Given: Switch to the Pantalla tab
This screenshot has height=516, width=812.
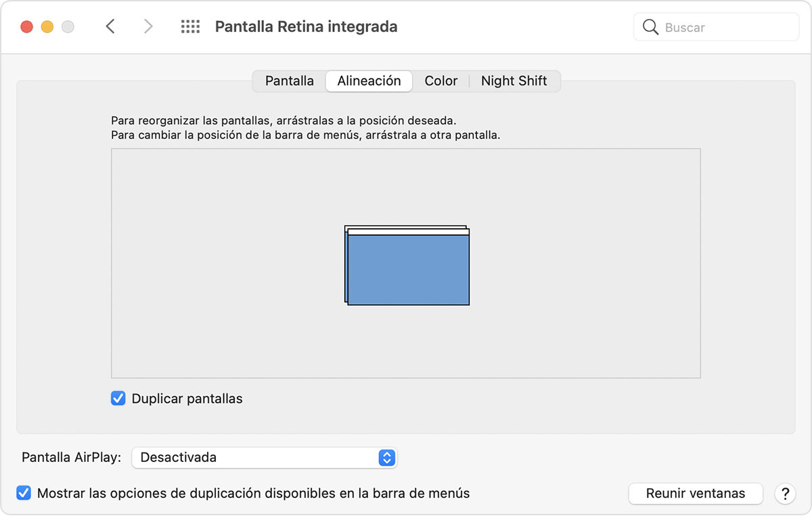Looking at the screenshot, I should pyautogui.click(x=289, y=81).
